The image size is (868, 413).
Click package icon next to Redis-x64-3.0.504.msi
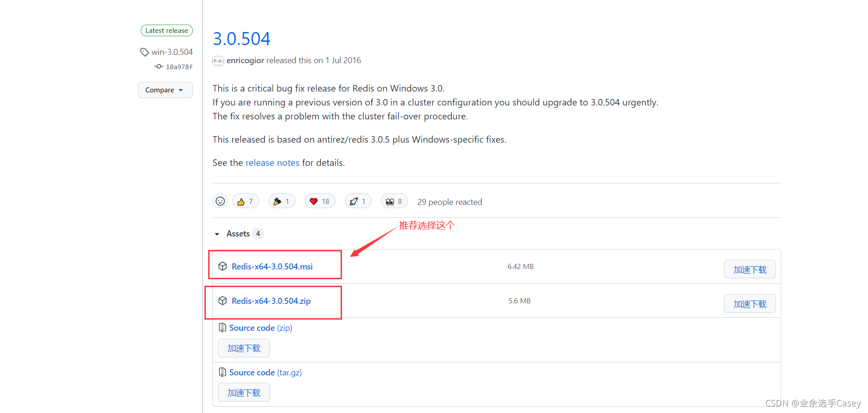223,266
